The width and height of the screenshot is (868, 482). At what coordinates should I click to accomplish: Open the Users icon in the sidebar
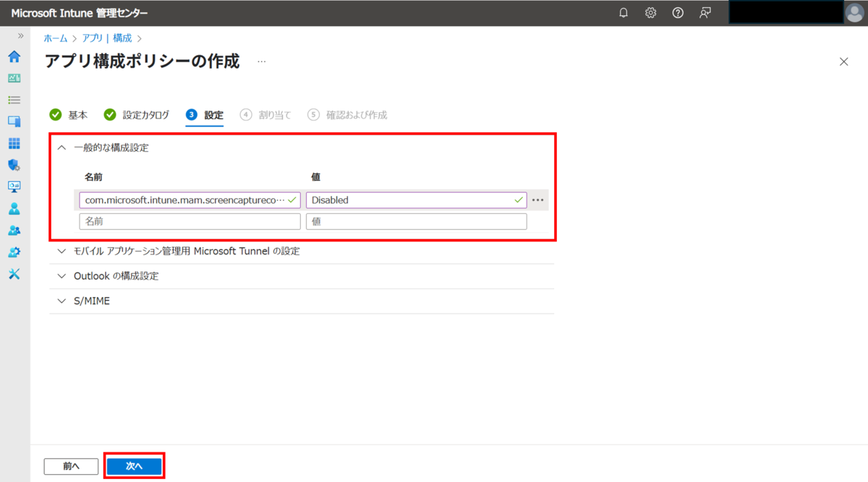click(14, 209)
